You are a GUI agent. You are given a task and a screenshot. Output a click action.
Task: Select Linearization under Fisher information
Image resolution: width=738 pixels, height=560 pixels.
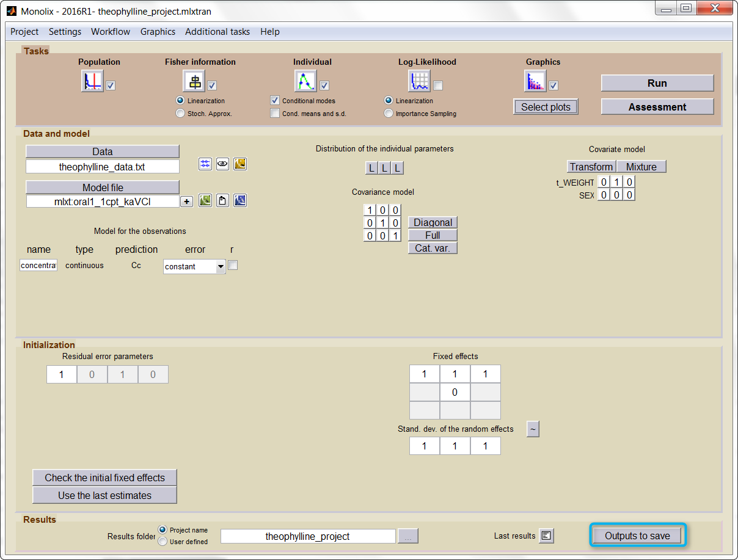(x=180, y=100)
